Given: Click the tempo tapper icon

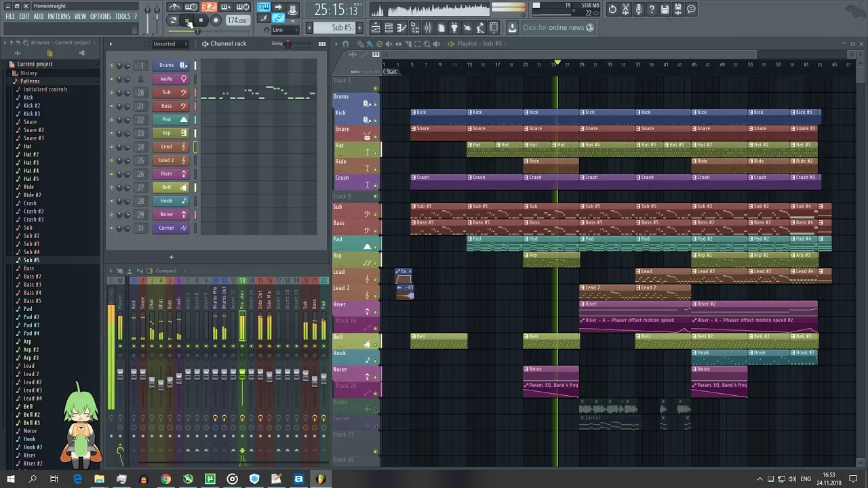Looking at the screenshot, I should point(467,28).
